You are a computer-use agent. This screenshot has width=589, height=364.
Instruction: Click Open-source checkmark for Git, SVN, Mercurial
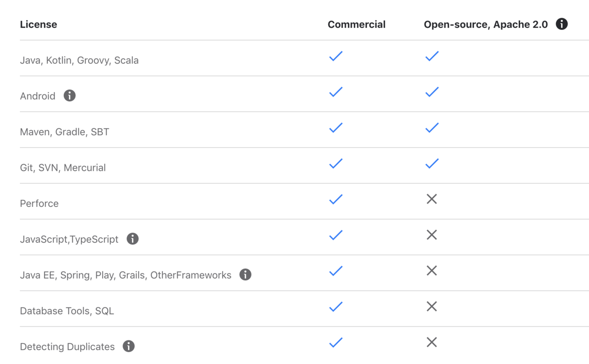(432, 164)
